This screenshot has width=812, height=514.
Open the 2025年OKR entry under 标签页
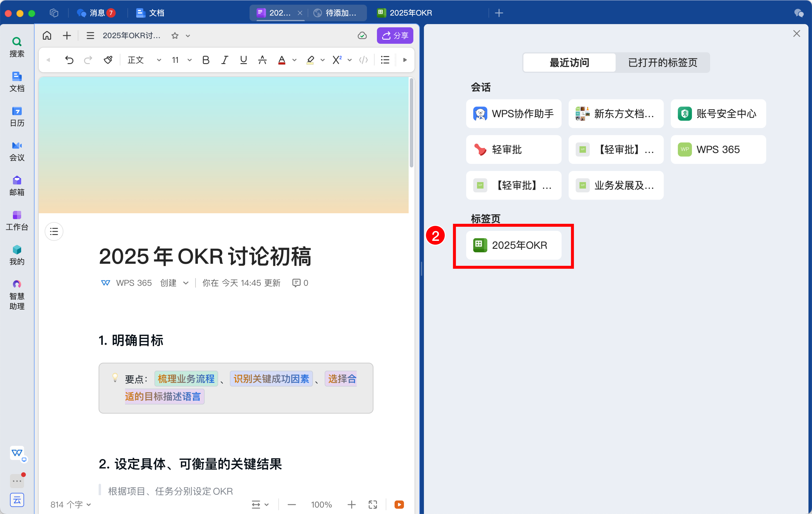[x=514, y=245]
